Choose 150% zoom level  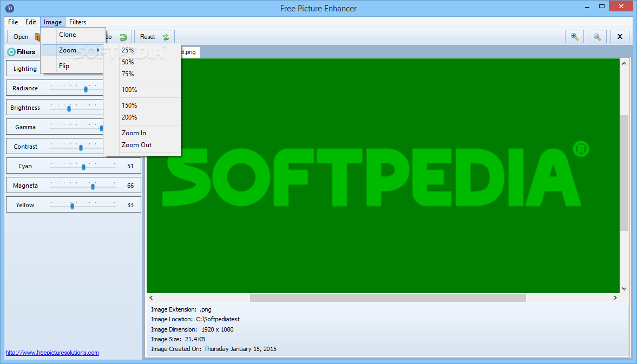142,105
